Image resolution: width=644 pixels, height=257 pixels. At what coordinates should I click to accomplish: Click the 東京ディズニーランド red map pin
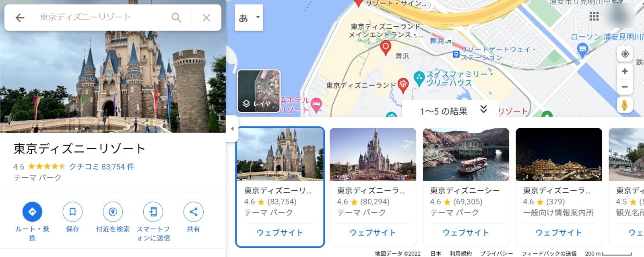[x=403, y=85]
